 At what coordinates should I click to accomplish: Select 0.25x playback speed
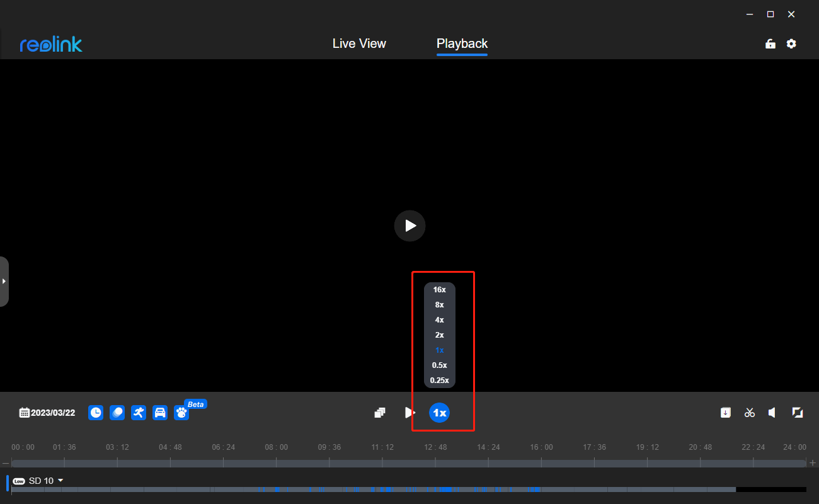[440, 381]
